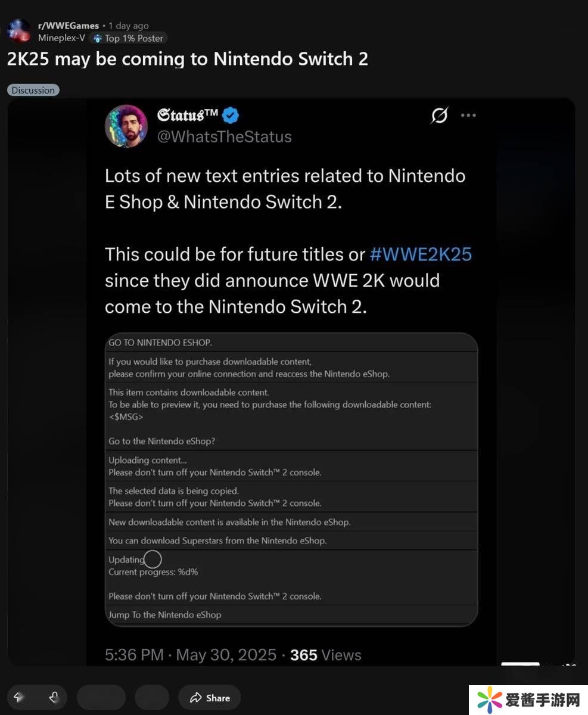588x715 pixels.
Task: Click the Grok icon in the tweet
Action: pos(439,116)
